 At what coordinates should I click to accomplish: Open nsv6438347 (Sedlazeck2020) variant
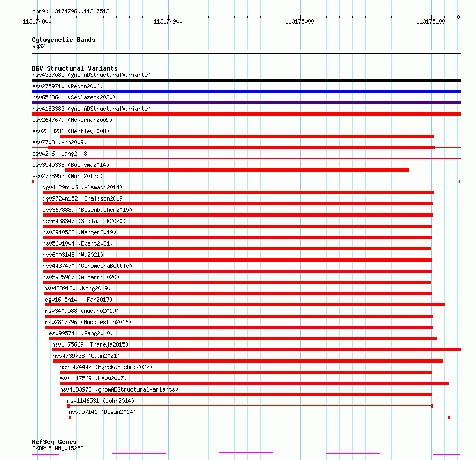237,226
